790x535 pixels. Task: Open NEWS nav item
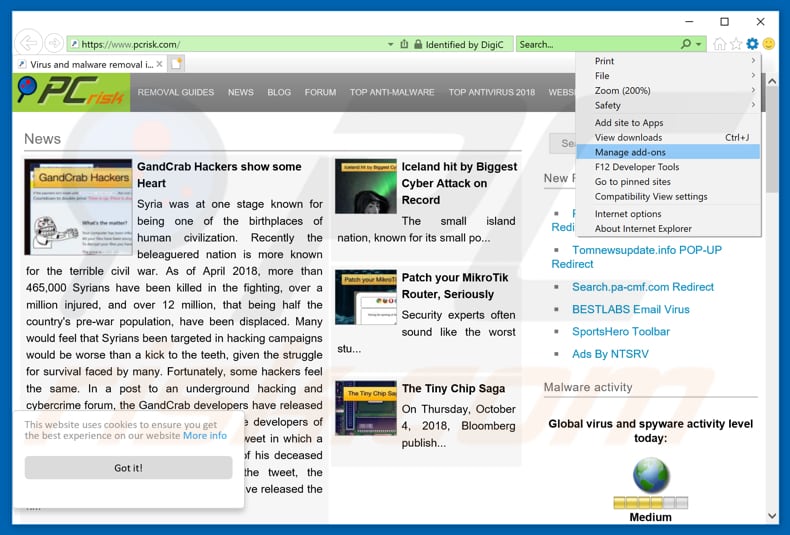(241, 92)
